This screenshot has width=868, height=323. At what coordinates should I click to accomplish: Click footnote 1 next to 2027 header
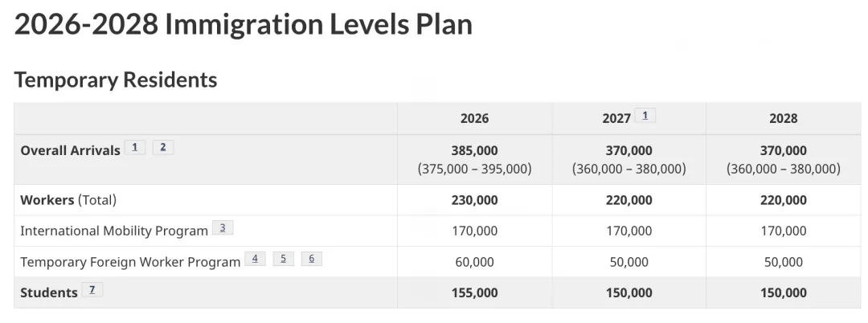(645, 116)
